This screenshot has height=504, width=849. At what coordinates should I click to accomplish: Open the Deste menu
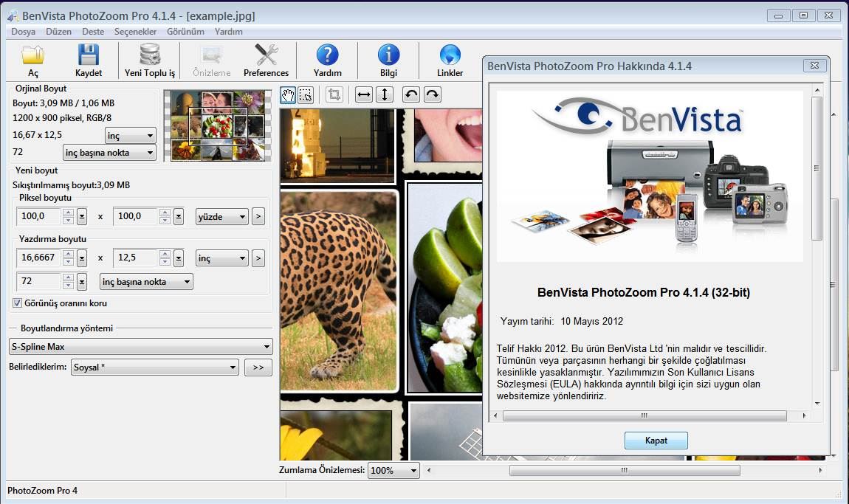[93, 32]
